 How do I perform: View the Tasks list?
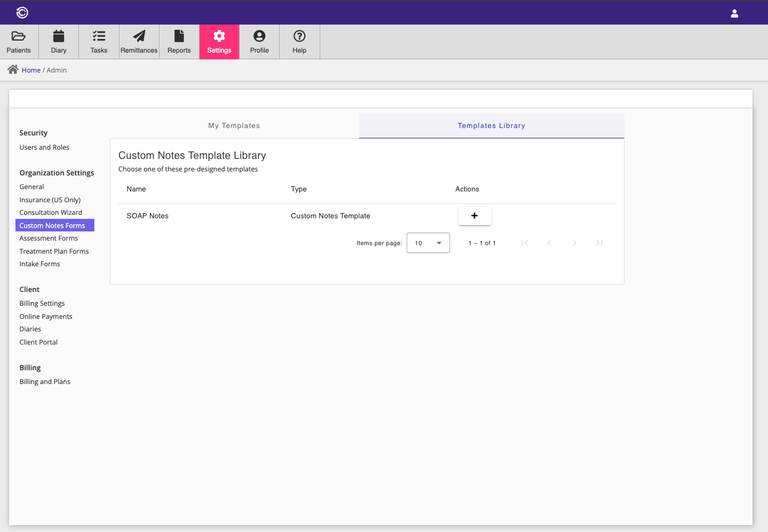[98, 41]
